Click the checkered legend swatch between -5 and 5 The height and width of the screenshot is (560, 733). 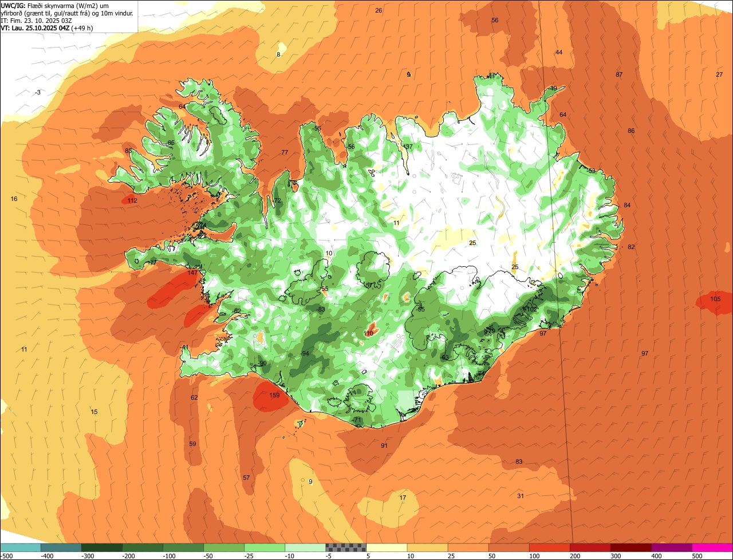click(x=346, y=547)
